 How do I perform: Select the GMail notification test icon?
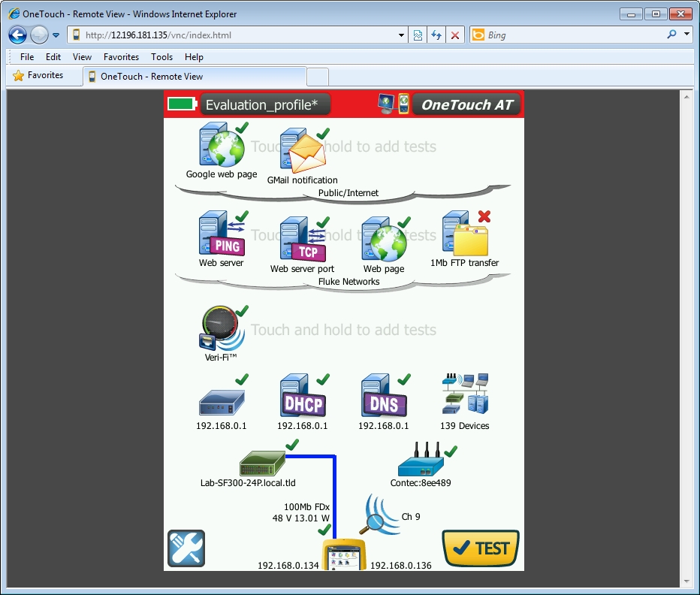302,151
